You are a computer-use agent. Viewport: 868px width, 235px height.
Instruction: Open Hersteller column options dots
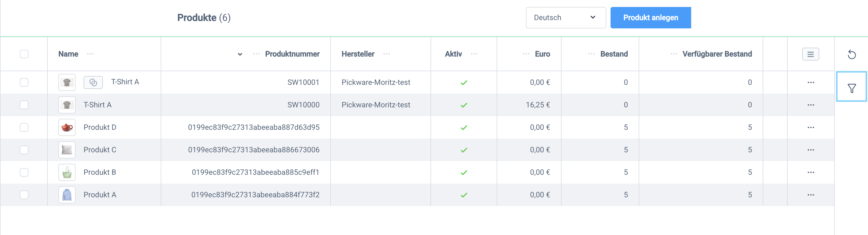[387, 54]
